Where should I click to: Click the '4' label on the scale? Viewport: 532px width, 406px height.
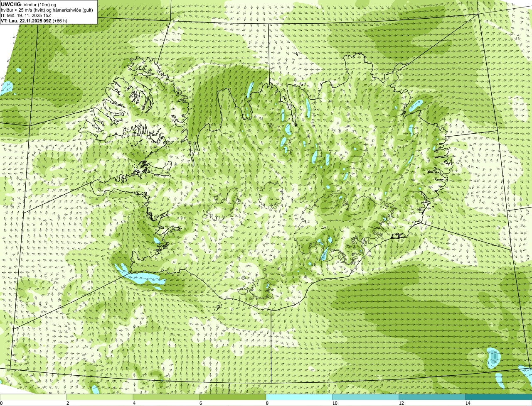pyautogui.click(x=134, y=403)
